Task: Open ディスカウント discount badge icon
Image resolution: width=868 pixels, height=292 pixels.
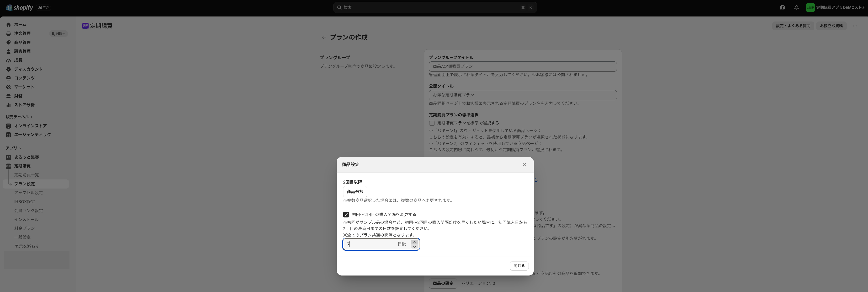Action: pyautogui.click(x=8, y=69)
